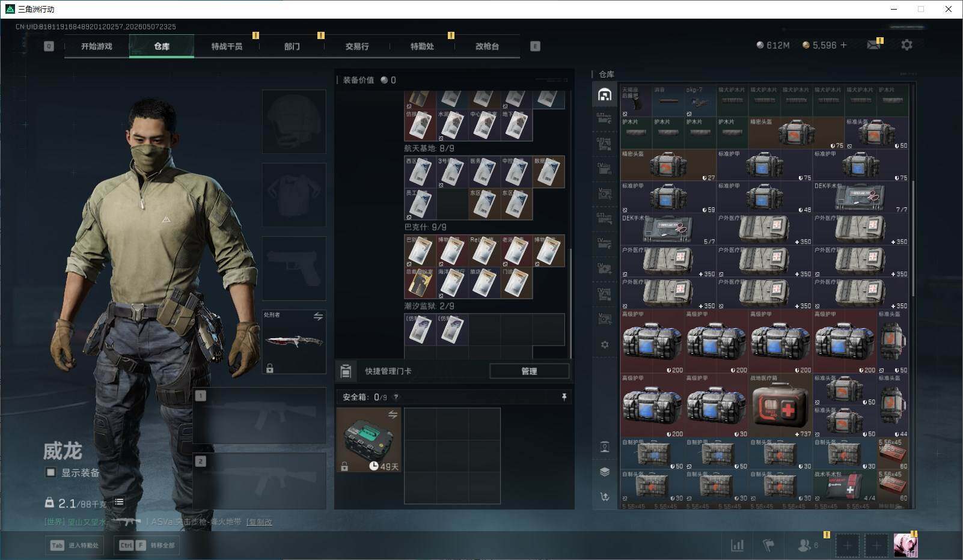Select the first keycard under 潮汐监狱
Image resolution: width=963 pixels, height=560 pixels.
420,329
